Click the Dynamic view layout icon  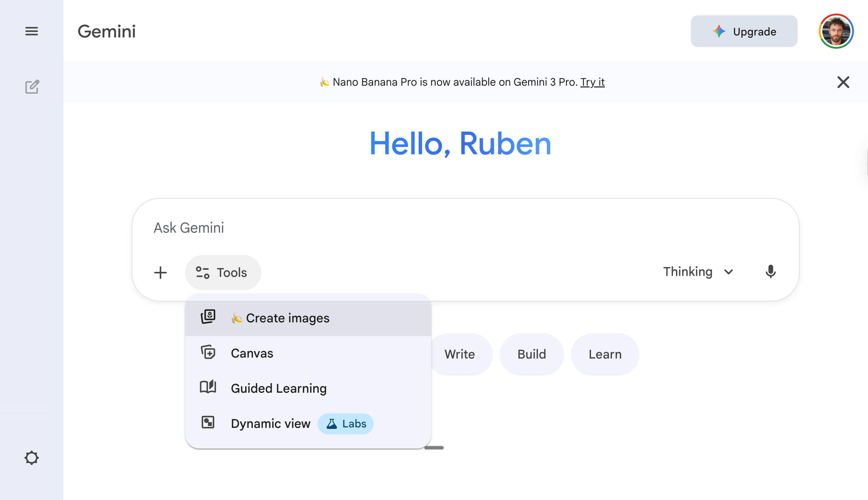click(x=208, y=422)
